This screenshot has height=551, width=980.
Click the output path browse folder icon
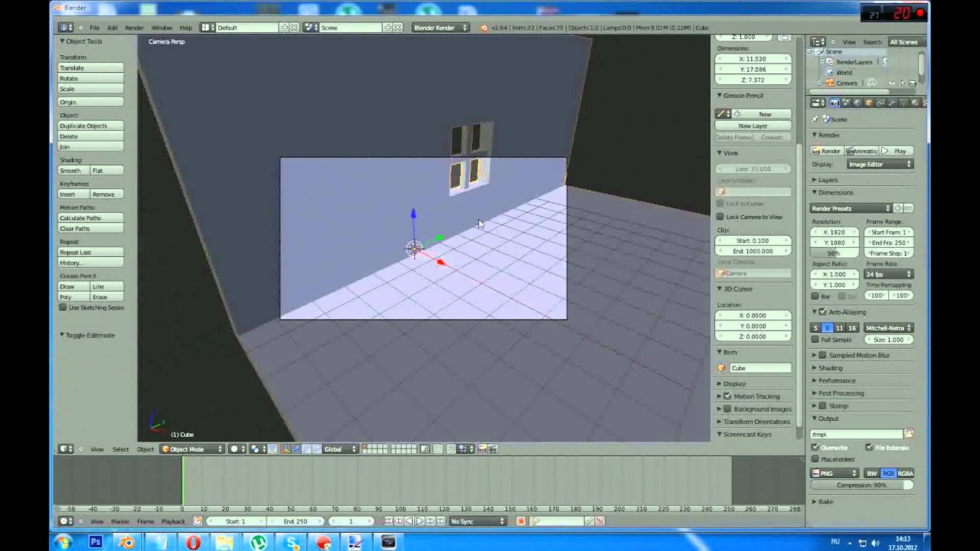point(909,435)
